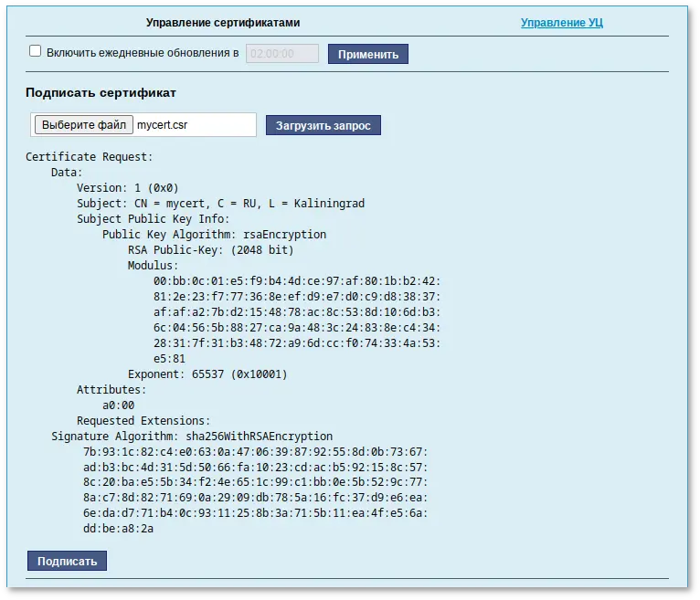The image size is (700, 600).
Task: Click the Public Key Algorithm rsaEncryption line
Action: [x=214, y=234]
